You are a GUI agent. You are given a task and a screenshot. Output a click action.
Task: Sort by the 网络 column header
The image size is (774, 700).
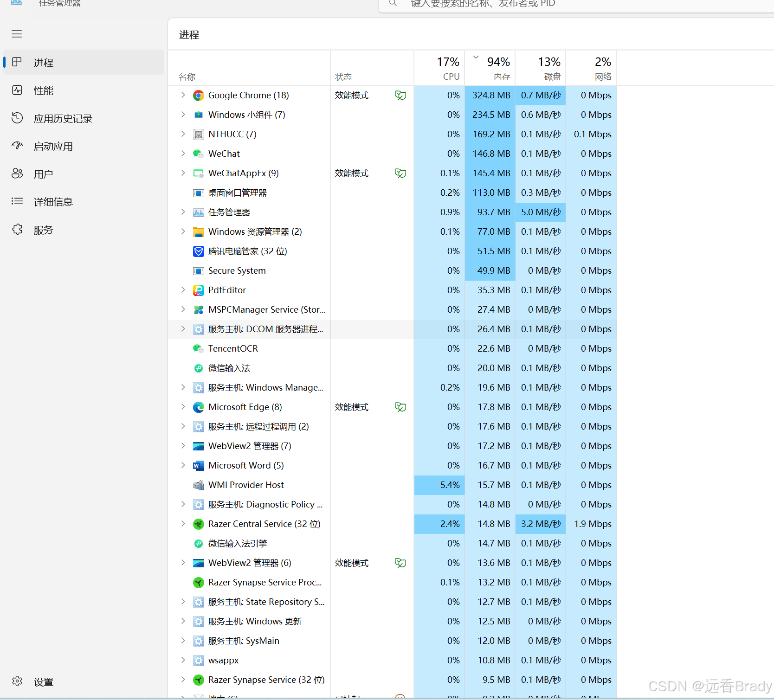pos(591,68)
